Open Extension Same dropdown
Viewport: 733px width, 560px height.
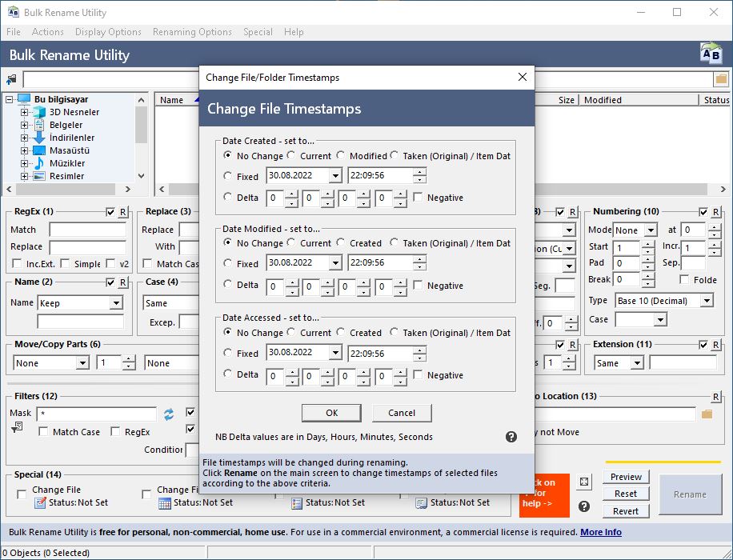(637, 362)
